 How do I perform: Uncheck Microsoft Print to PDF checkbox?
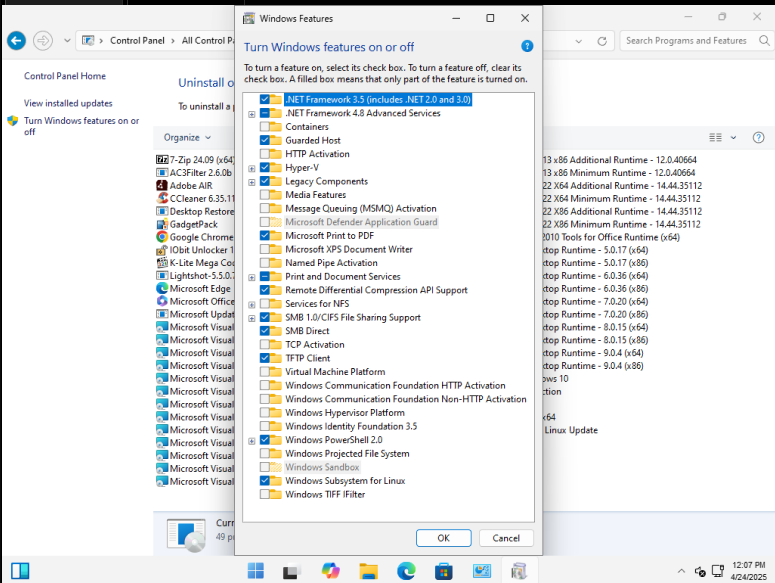pos(264,236)
